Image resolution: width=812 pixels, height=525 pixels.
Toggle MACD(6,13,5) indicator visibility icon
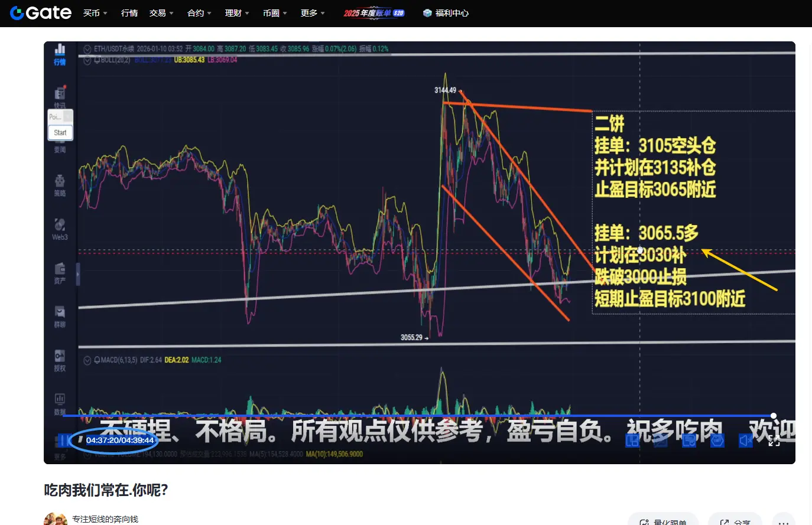click(x=87, y=360)
